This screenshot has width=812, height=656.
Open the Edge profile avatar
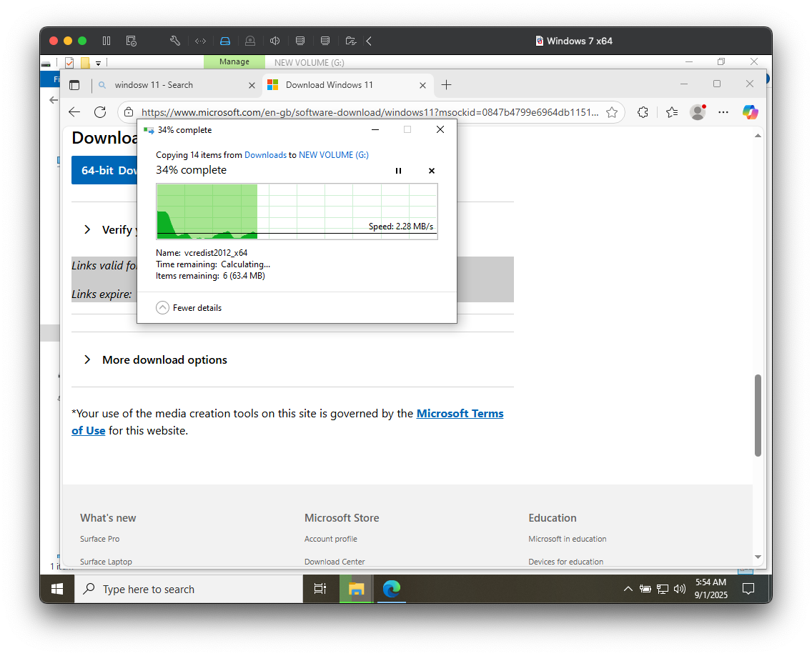click(698, 112)
